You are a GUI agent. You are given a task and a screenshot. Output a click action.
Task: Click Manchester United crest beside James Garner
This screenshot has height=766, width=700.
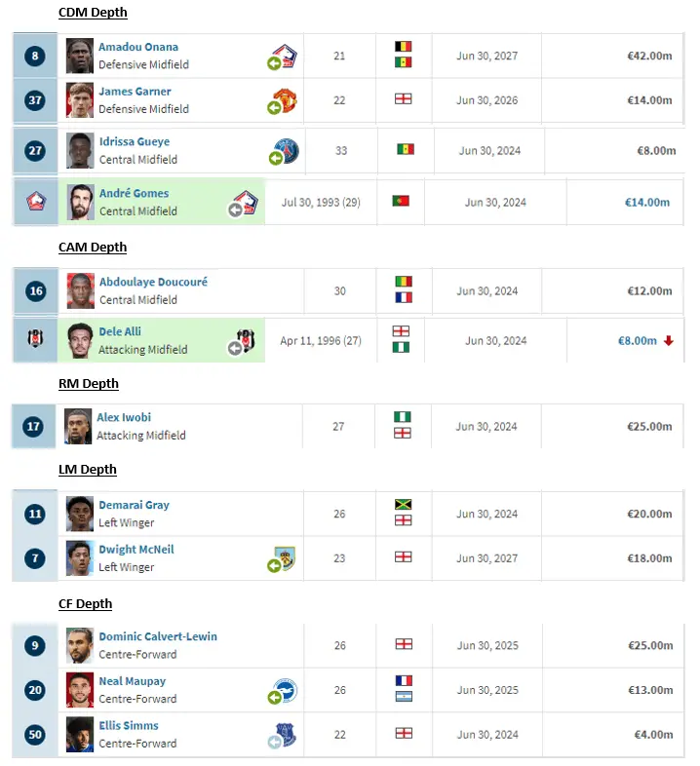tap(286, 99)
